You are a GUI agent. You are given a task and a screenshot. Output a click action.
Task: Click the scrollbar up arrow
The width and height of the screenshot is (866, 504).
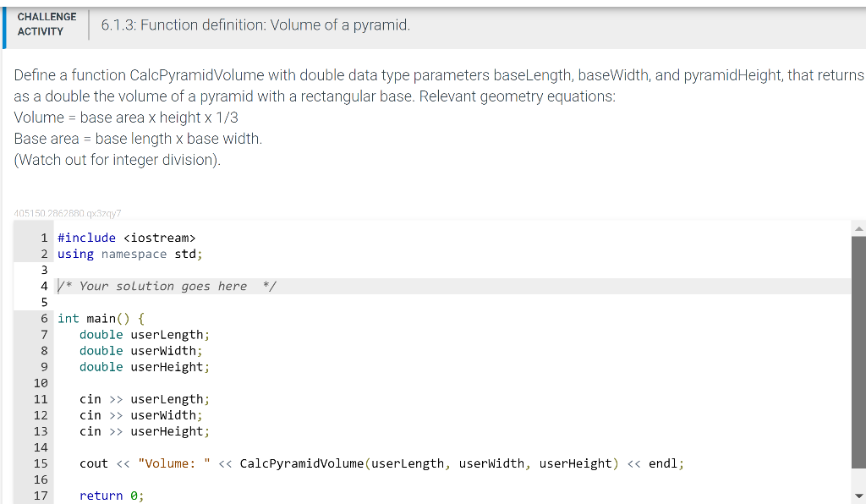tap(858, 227)
